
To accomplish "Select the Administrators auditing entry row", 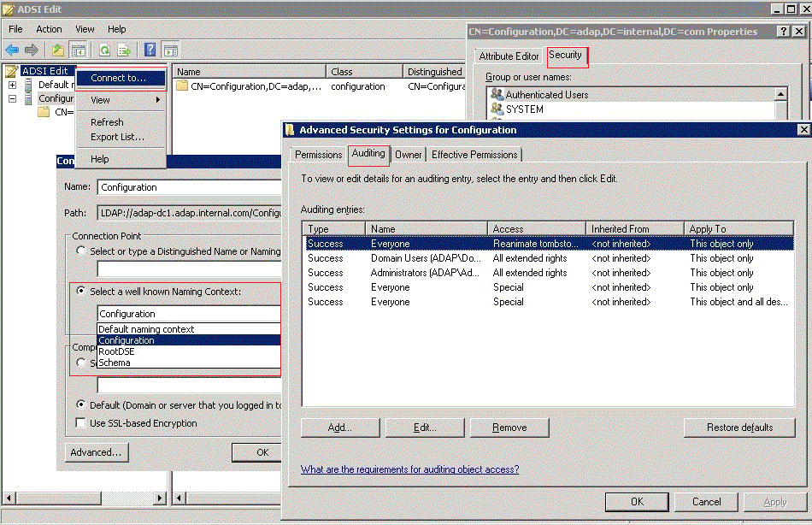I will [x=550, y=273].
